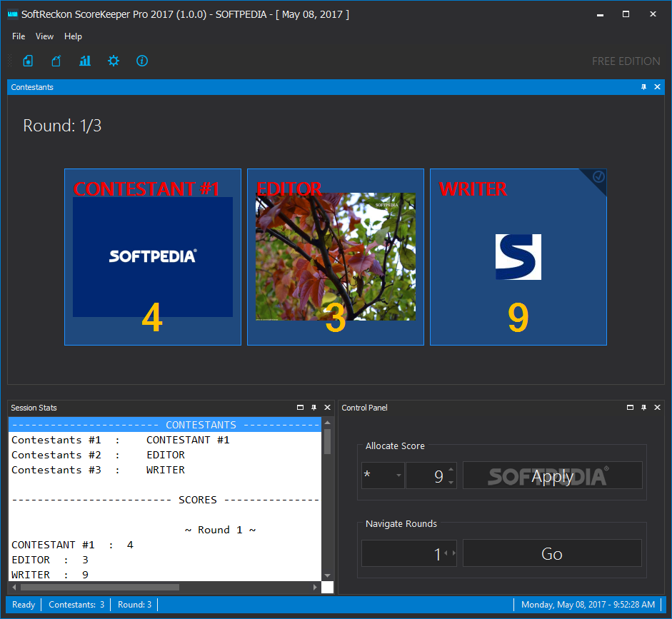Viewport: 672px width, 619px height.
Task: Pin the Control Panel pane
Action: pyautogui.click(x=643, y=408)
